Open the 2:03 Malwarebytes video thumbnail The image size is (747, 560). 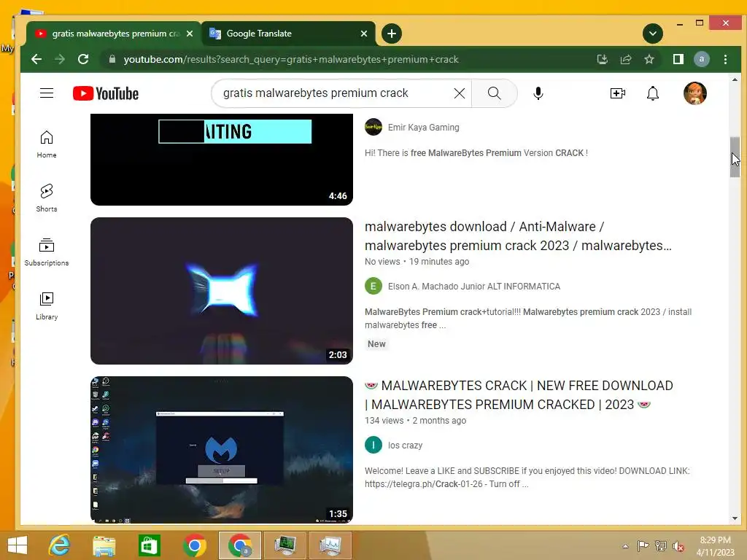click(222, 291)
